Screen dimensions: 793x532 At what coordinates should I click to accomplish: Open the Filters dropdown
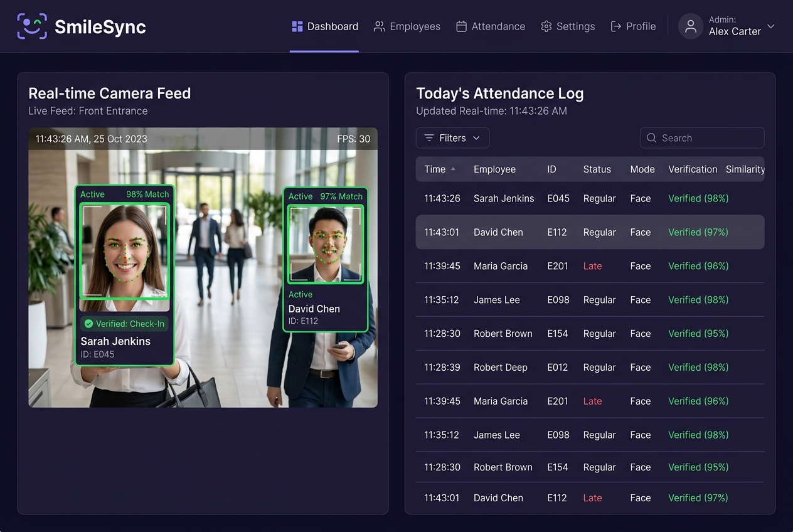(452, 138)
